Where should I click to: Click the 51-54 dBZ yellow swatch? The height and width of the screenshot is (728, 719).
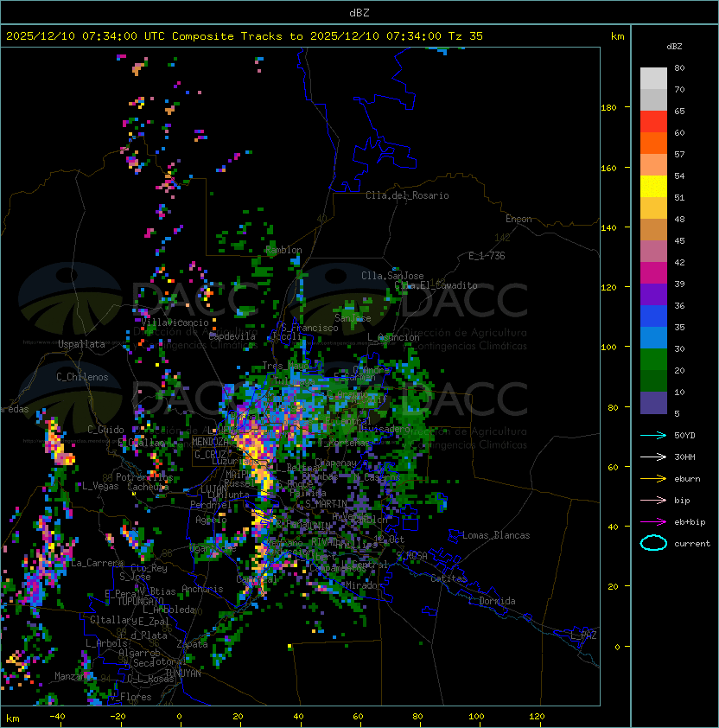(x=653, y=187)
